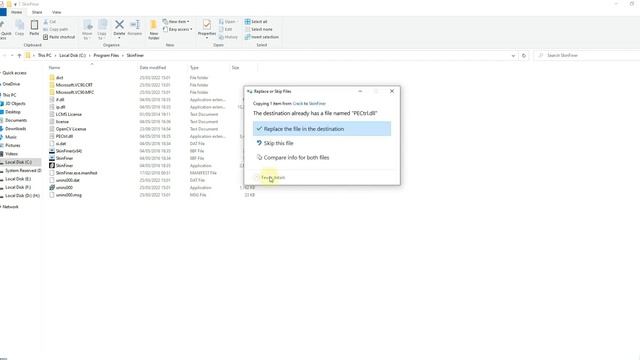The image size is (640, 360).
Task: Select Desktop in navigation pane
Action: 13,112
